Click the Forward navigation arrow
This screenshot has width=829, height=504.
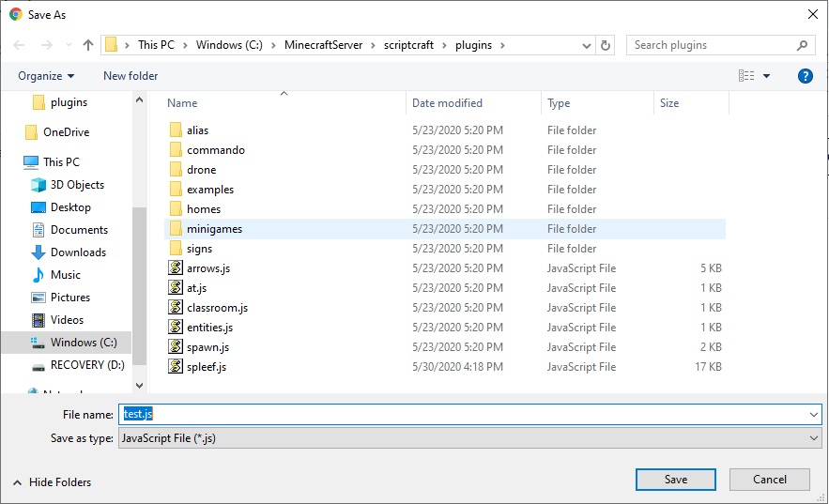[x=47, y=45]
